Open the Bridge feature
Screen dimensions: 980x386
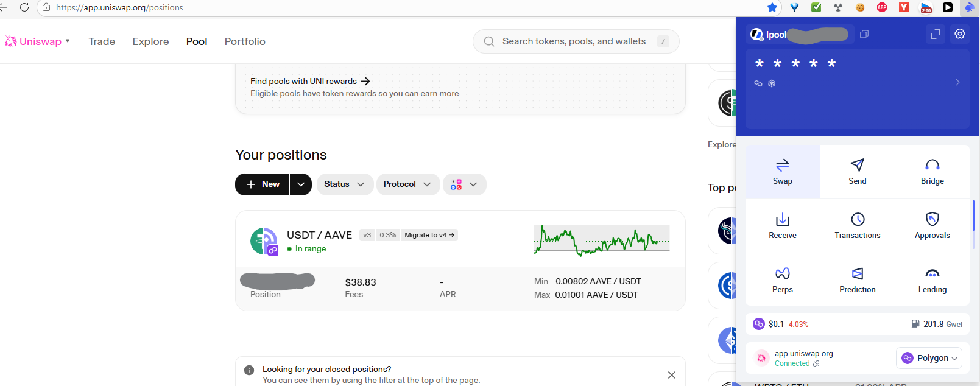(932, 171)
